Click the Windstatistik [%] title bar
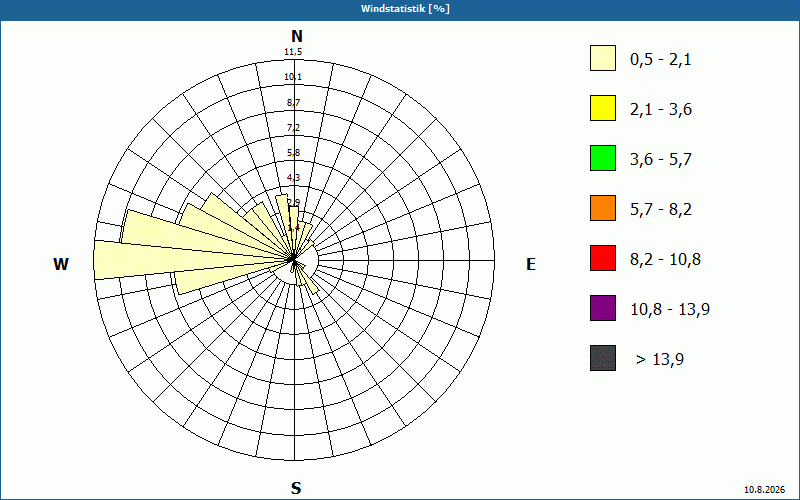800x500 pixels. coord(400,9)
